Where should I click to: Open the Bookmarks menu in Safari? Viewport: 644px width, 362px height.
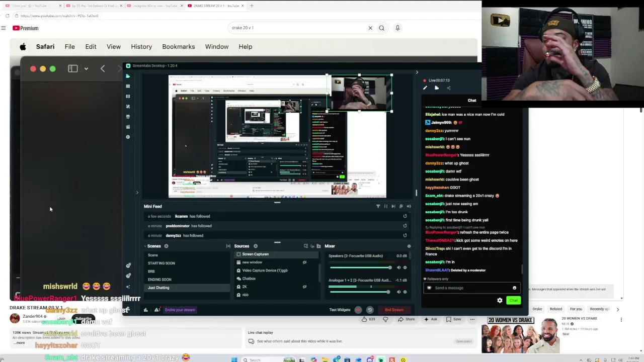point(179,47)
